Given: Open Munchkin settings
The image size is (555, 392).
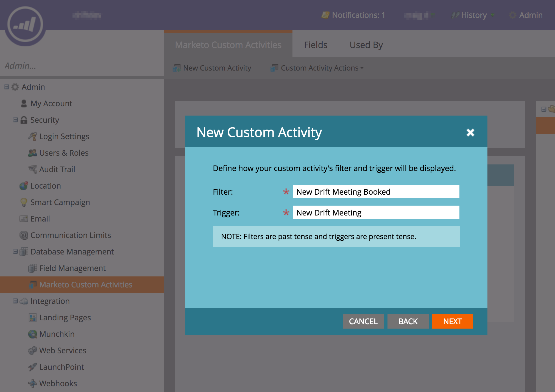Looking at the screenshot, I should [57, 334].
